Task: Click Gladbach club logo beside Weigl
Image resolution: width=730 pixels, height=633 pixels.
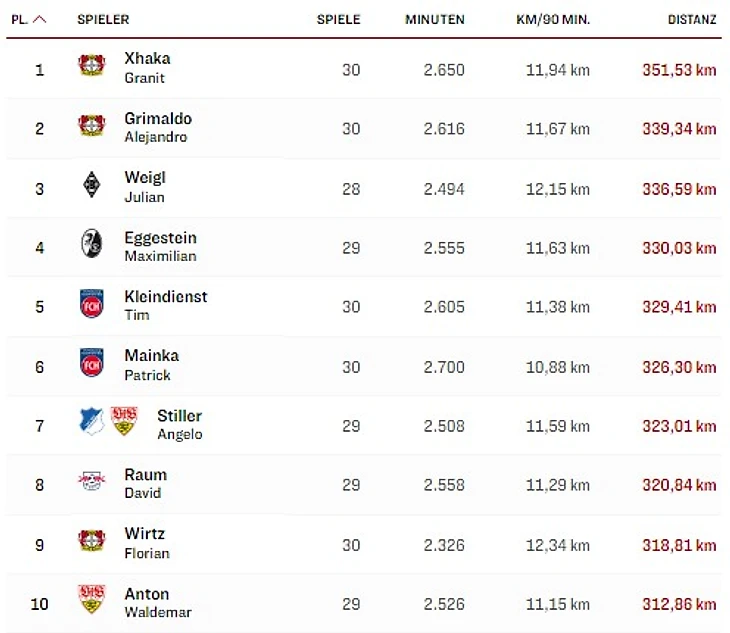Action: point(91,185)
